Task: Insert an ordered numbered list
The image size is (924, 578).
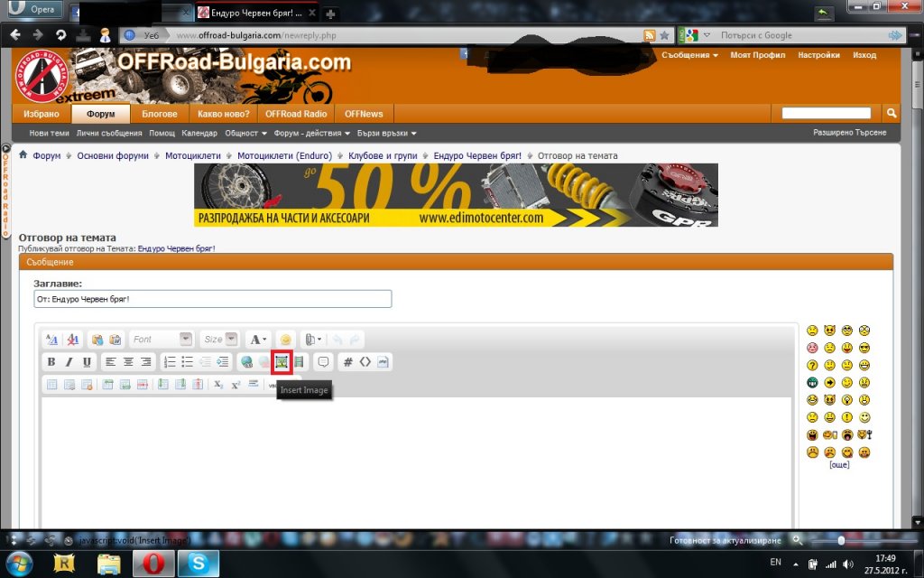Action: pyautogui.click(x=170, y=361)
